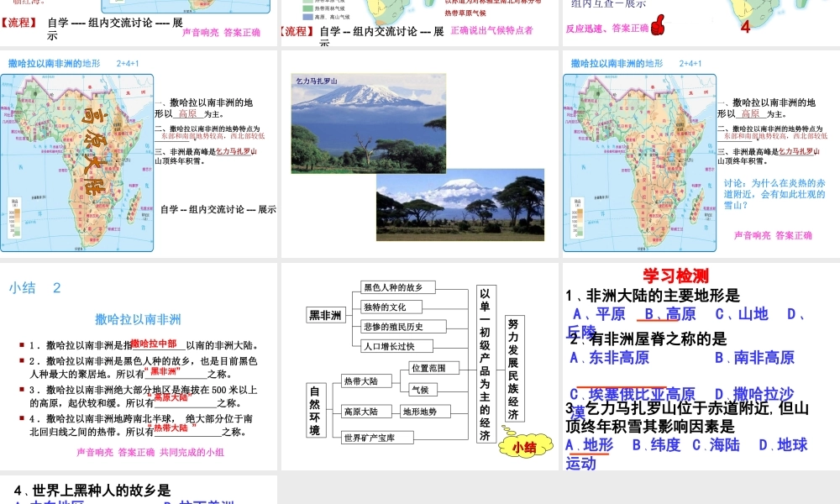Choose option B、南非高原
Image resolution: width=840 pixels, height=504 pixels.
[755, 357]
